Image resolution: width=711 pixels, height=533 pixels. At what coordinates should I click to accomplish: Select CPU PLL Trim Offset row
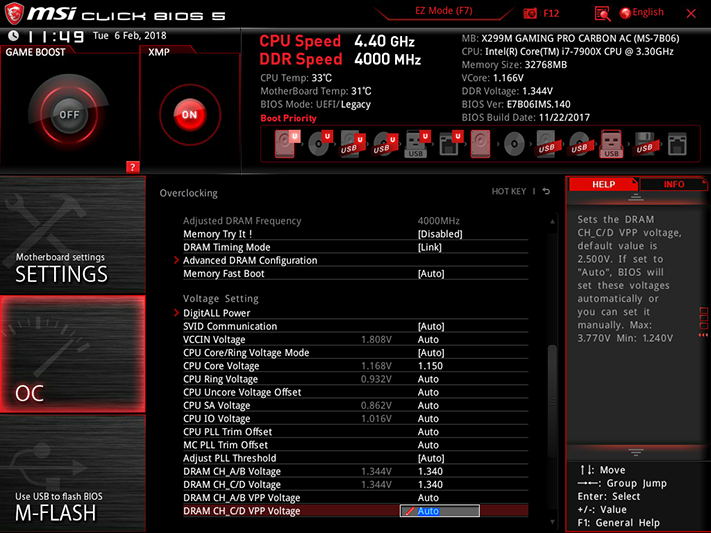(x=356, y=431)
